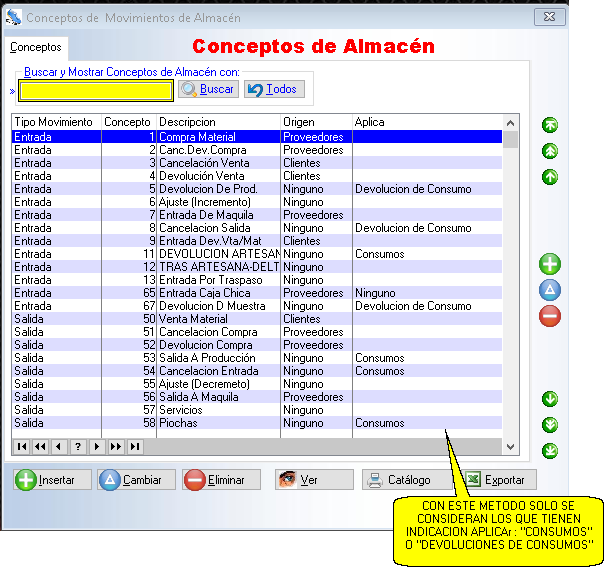Click the red minus delete icon beside the list
Screen dimensions: 605x568
[x=550, y=316]
